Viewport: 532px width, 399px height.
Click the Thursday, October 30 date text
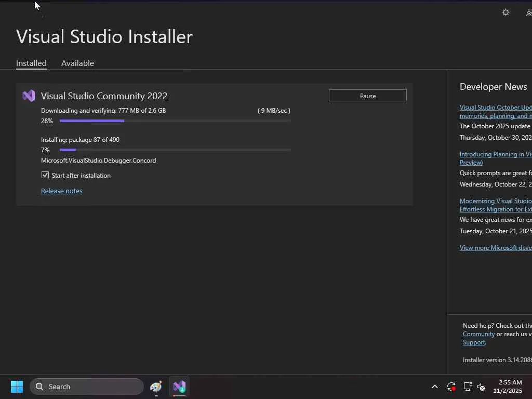pos(496,138)
